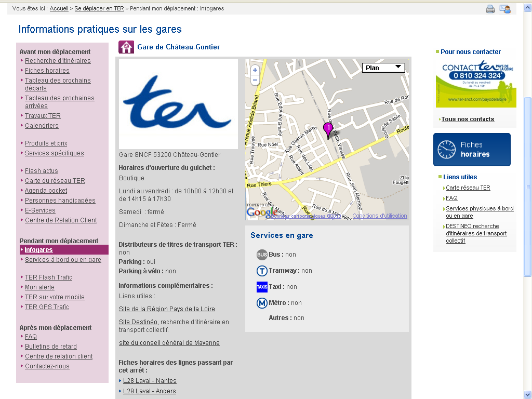Zoom in on the map
This screenshot has height=399, width=532.
pyautogui.click(x=255, y=70)
